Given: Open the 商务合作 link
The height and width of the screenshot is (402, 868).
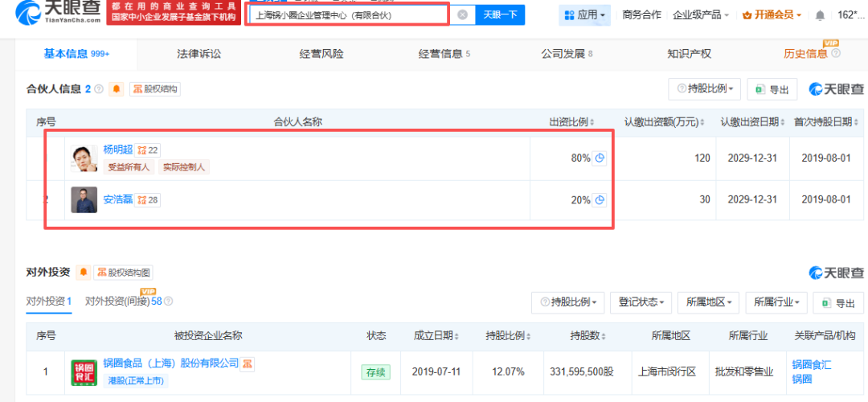Looking at the screenshot, I should pos(641,15).
